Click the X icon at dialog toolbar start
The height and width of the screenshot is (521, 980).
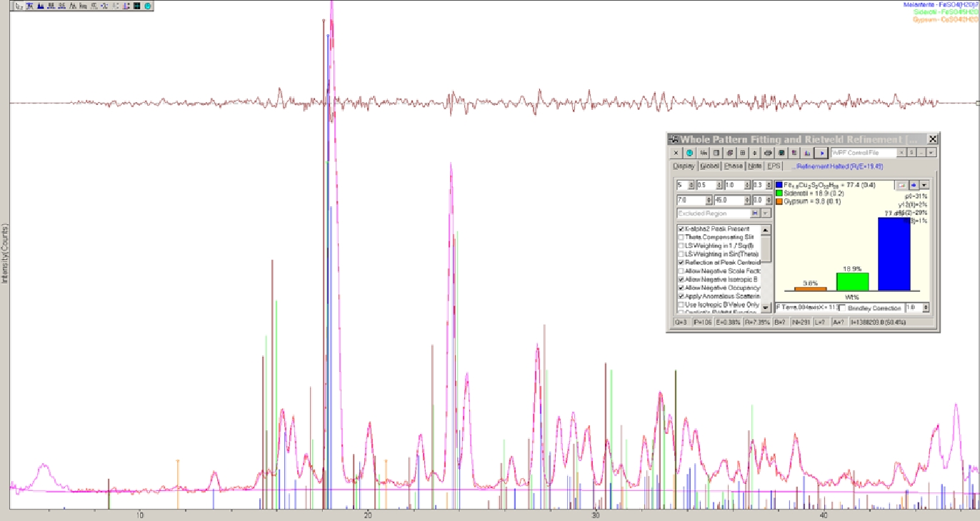[x=676, y=153]
